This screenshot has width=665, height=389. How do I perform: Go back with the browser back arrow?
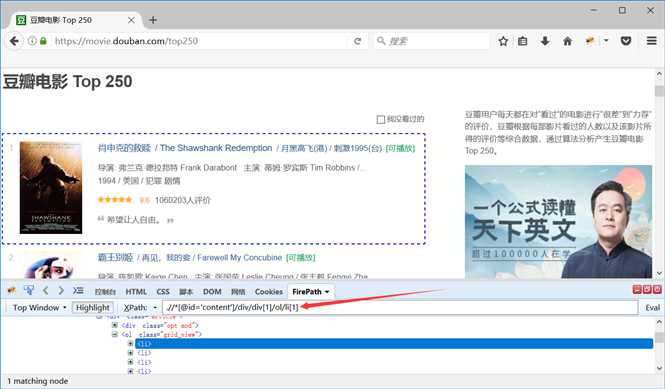tap(14, 41)
